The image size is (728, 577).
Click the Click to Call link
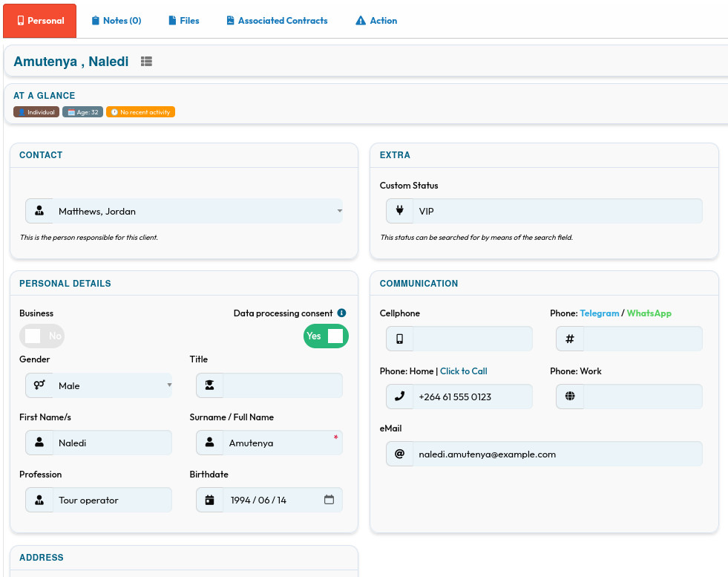point(463,371)
